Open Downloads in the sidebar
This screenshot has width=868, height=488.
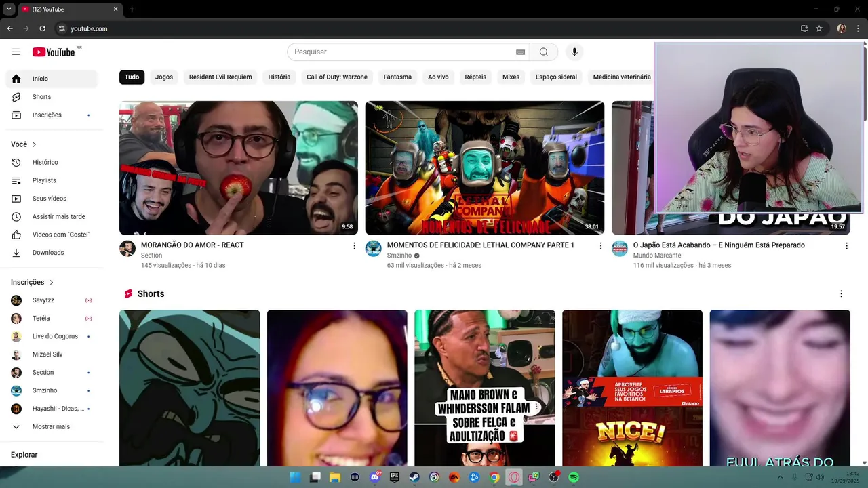tap(52, 253)
